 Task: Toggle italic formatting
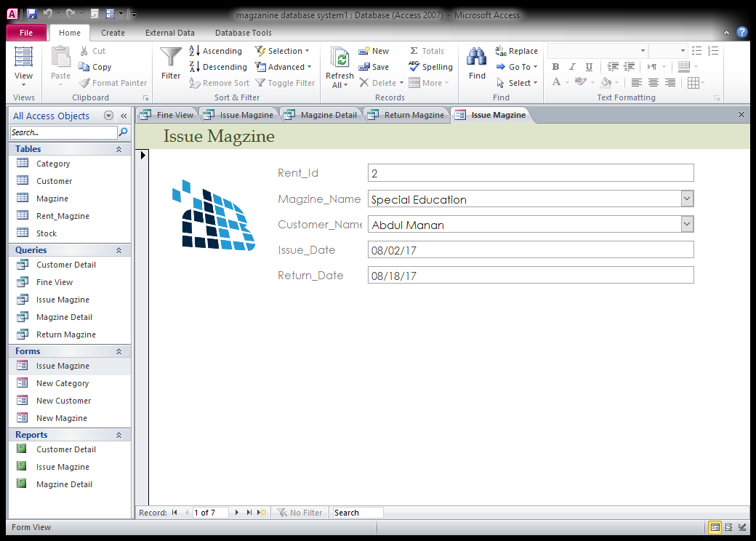tap(571, 66)
